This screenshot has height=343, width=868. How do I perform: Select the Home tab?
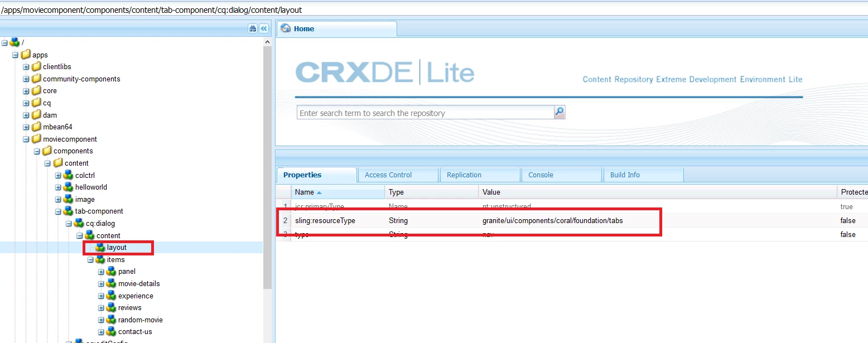(x=336, y=28)
